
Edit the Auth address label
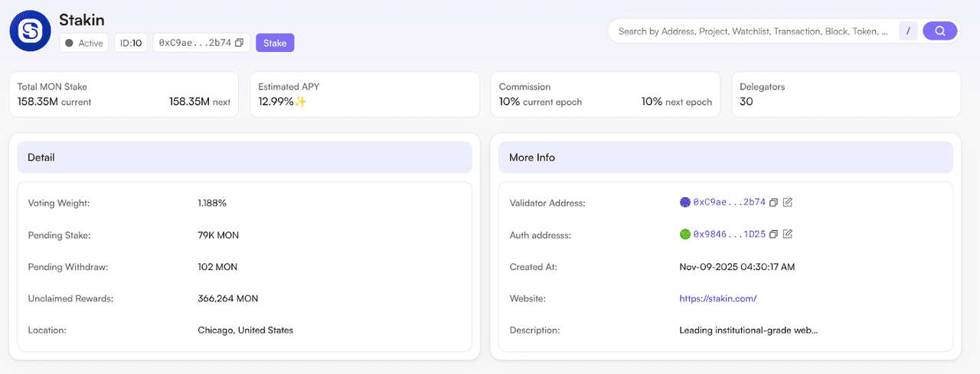788,234
